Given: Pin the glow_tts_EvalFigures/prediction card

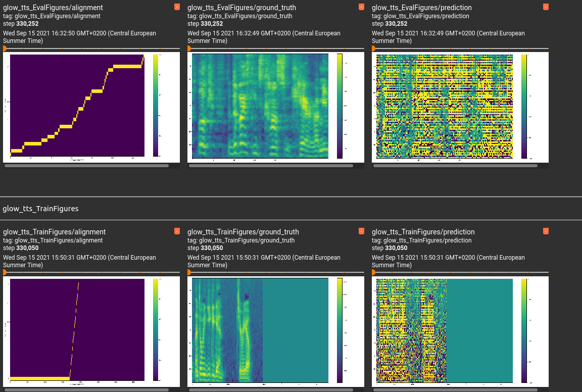Looking at the screenshot, I should tap(545, 7).
